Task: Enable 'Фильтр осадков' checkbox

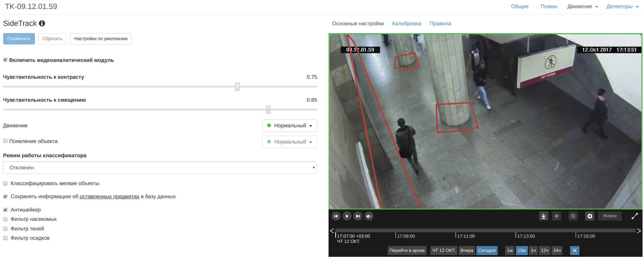Action: (x=5, y=238)
